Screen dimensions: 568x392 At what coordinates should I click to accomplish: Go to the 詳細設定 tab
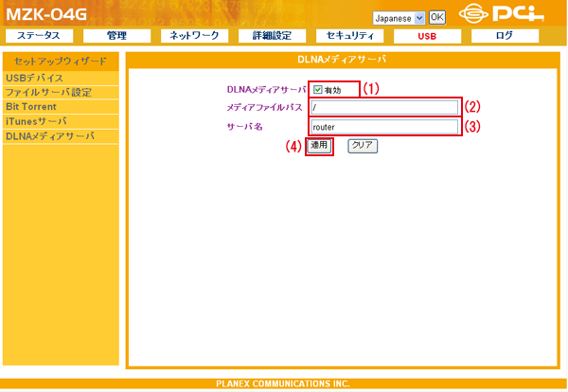click(272, 36)
